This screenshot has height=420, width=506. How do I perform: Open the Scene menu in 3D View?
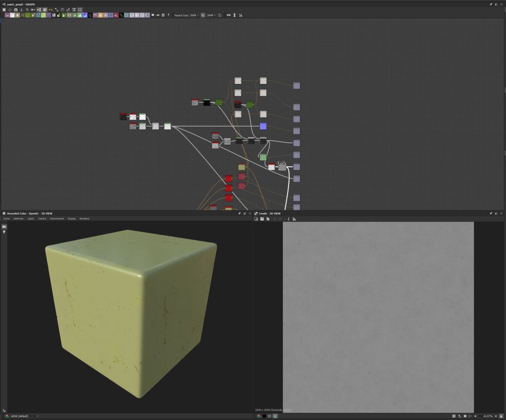coord(6,218)
